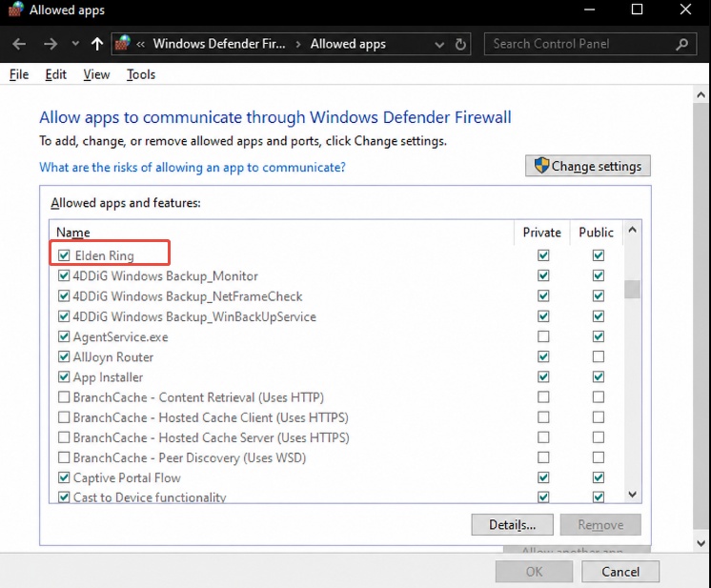
Task: Click the Public column header
Action: pyautogui.click(x=597, y=233)
